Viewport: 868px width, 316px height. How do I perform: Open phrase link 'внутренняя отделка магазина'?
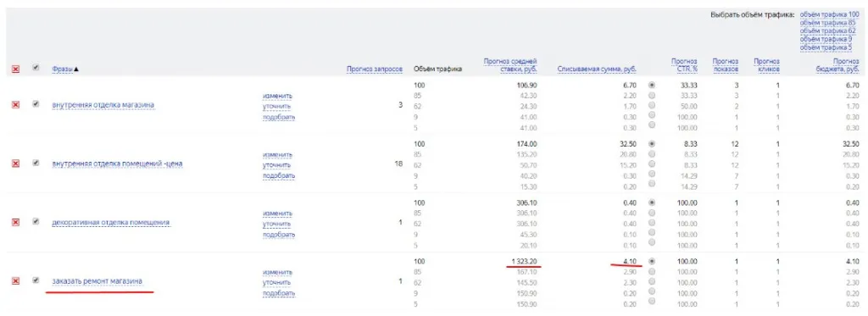(103, 104)
